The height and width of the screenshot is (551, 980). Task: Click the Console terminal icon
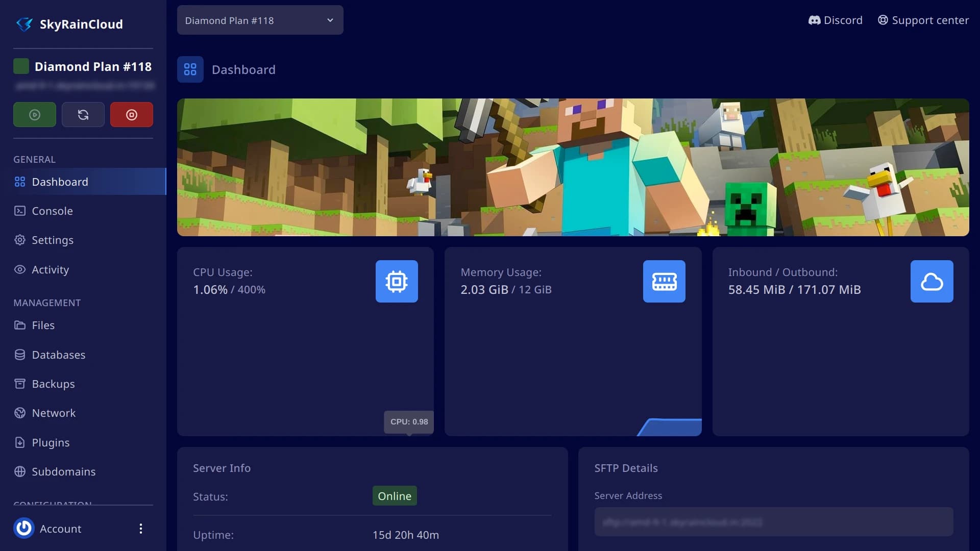20,211
